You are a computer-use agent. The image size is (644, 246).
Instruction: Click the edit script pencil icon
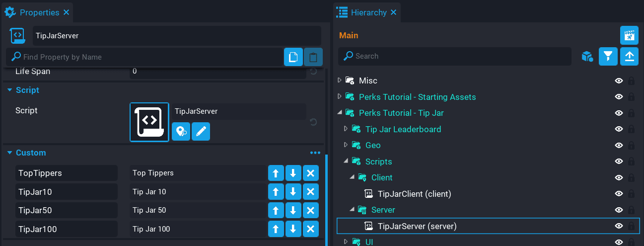pyautogui.click(x=201, y=132)
